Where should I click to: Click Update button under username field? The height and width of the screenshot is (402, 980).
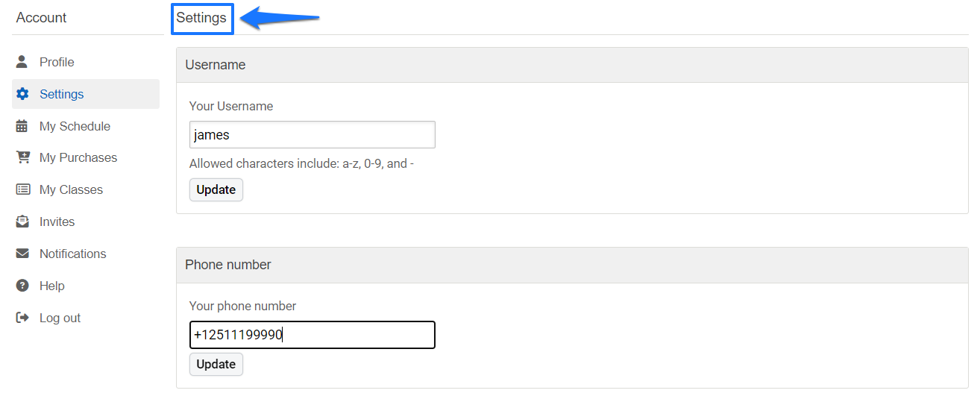tap(216, 189)
